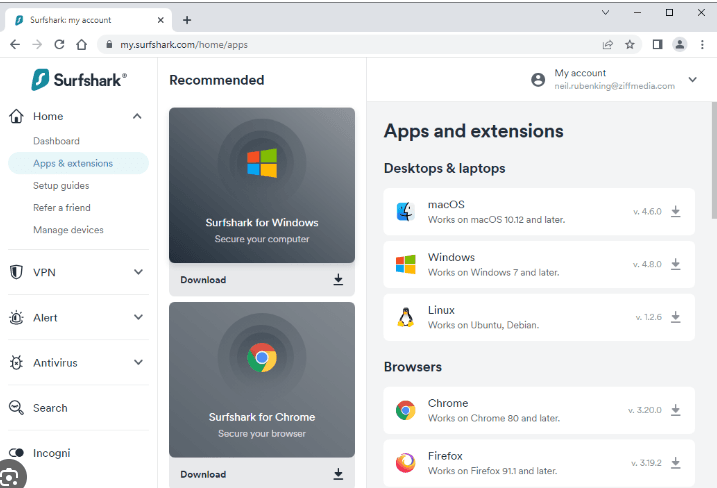
Task: Bookmark this page with the star icon
Action: click(630, 44)
